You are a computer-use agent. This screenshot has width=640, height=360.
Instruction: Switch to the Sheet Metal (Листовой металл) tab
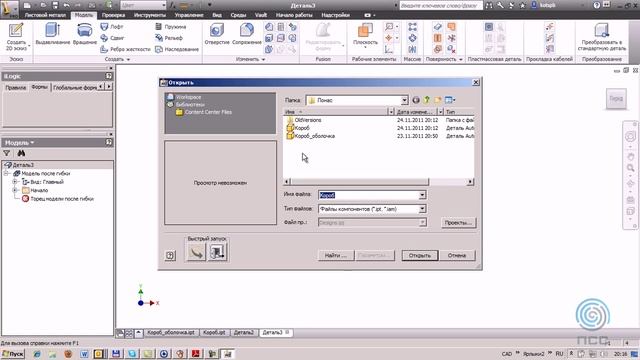(x=45, y=15)
